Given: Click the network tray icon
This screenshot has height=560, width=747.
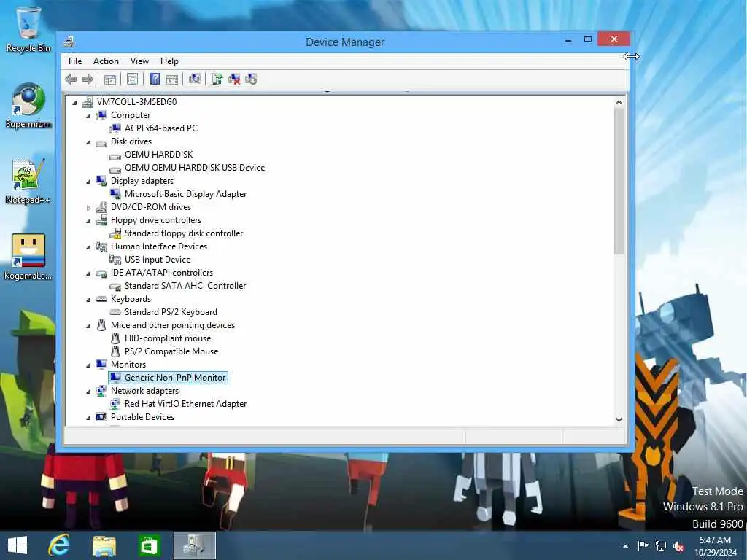Looking at the screenshot, I should [661, 546].
